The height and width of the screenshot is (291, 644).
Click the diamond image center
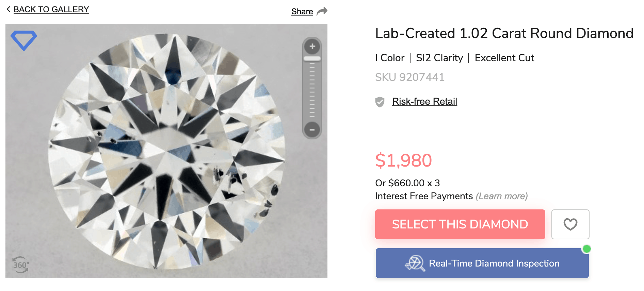point(166,151)
